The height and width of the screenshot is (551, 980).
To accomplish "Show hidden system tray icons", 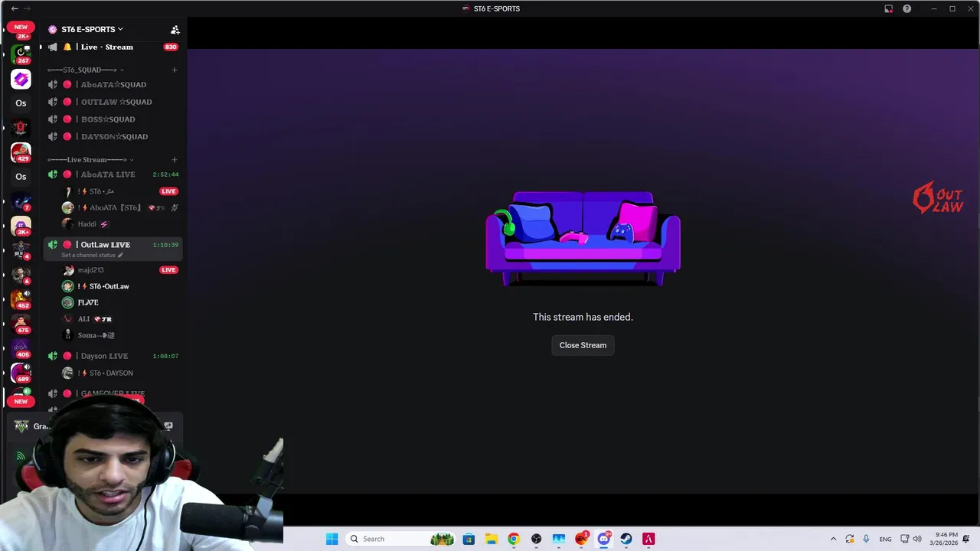I will click(834, 539).
